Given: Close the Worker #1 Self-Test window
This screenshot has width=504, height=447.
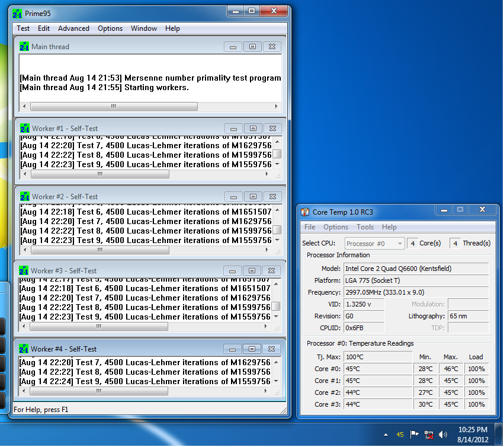Looking at the screenshot, I should (272, 129).
